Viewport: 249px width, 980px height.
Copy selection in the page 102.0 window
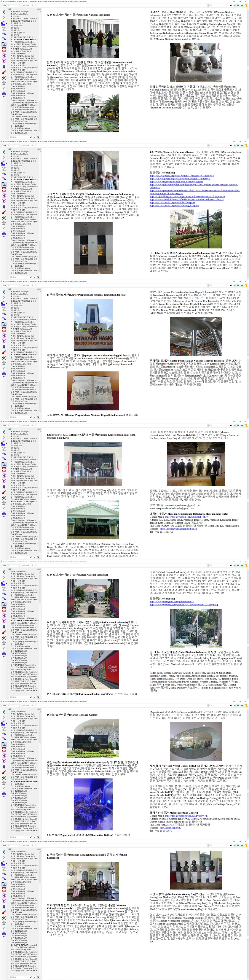click(4, 29)
